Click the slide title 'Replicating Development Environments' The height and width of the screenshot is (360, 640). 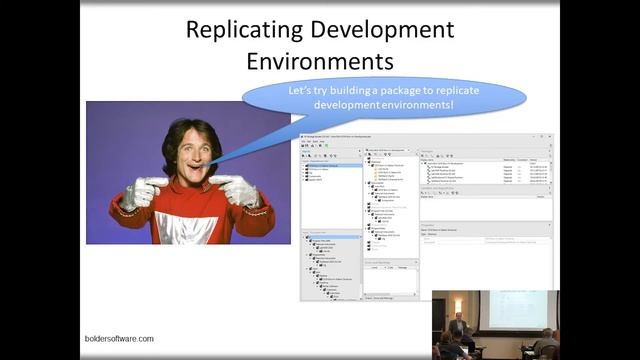point(320,45)
